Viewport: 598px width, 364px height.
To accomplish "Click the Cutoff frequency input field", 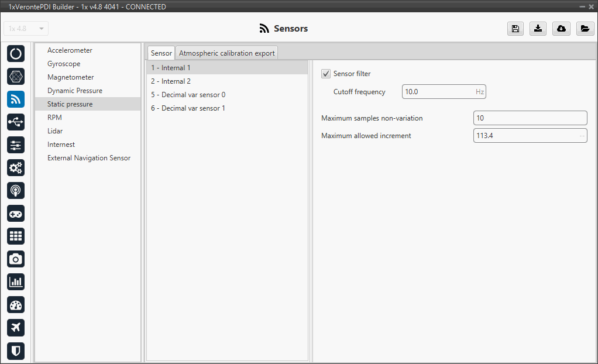I will 438,92.
